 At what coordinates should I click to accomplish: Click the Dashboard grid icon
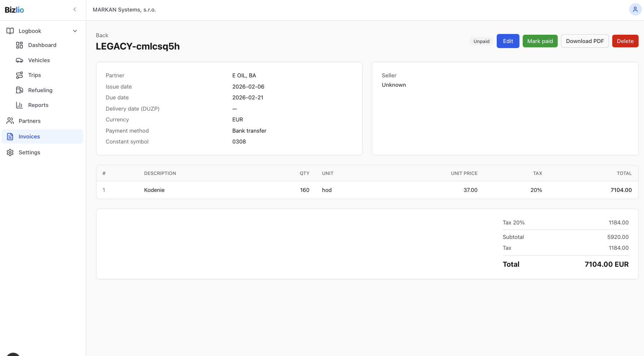pos(19,45)
